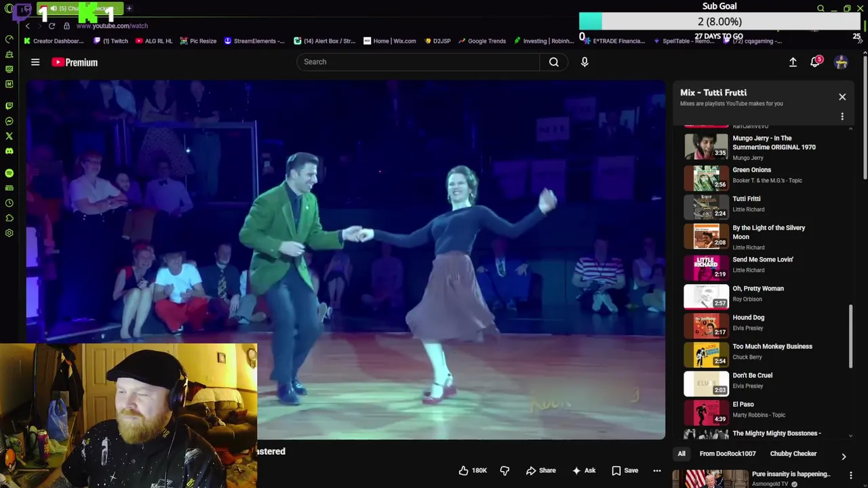Select the Chubby Checker chip
The height and width of the screenshot is (488, 868).
click(x=793, y=453)
